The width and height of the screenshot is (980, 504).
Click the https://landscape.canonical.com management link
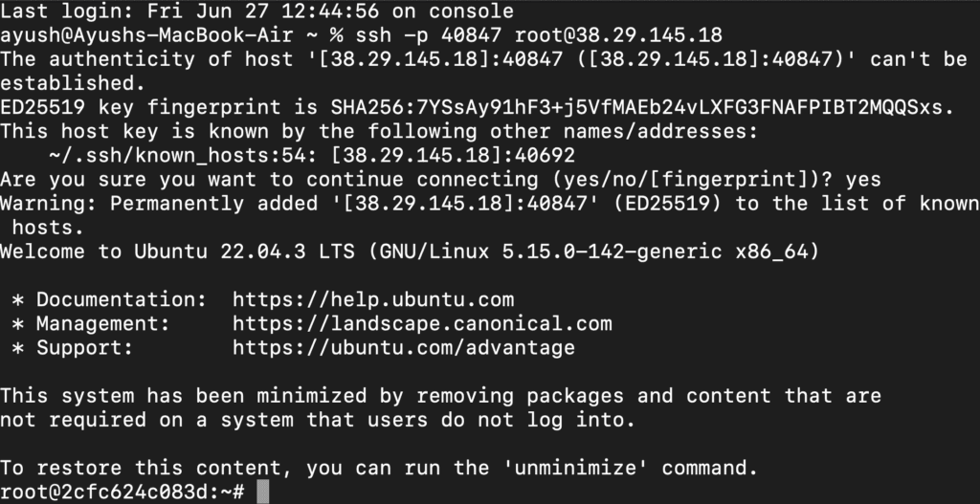click(422, 323)
